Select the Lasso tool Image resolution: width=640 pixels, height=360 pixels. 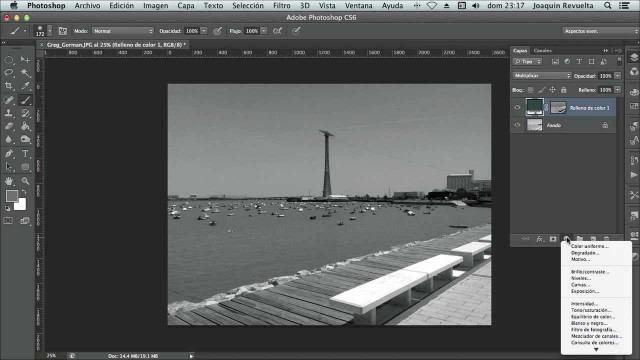point(9,73)
